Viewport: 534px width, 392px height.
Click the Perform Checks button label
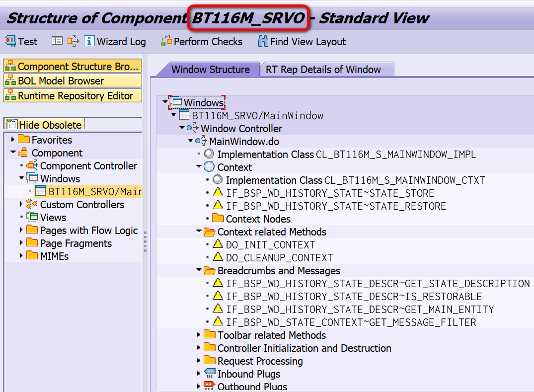pos(208,42)
